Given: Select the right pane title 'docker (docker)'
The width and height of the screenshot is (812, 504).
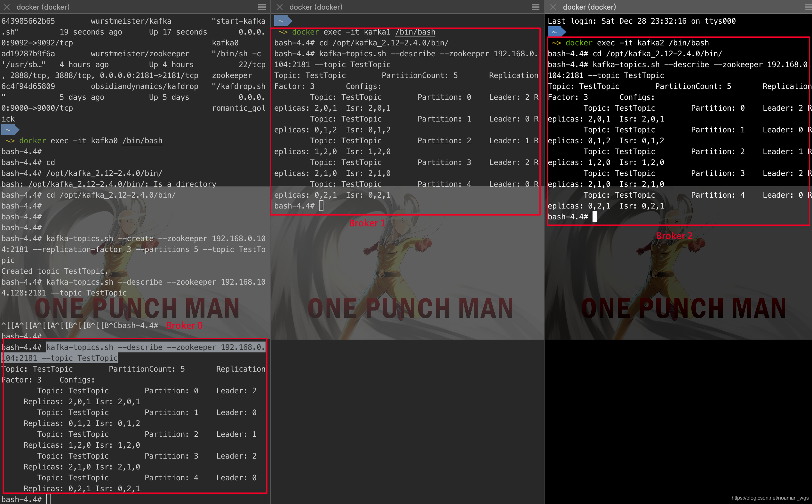Looking at the screenshot, I should 589,7.
